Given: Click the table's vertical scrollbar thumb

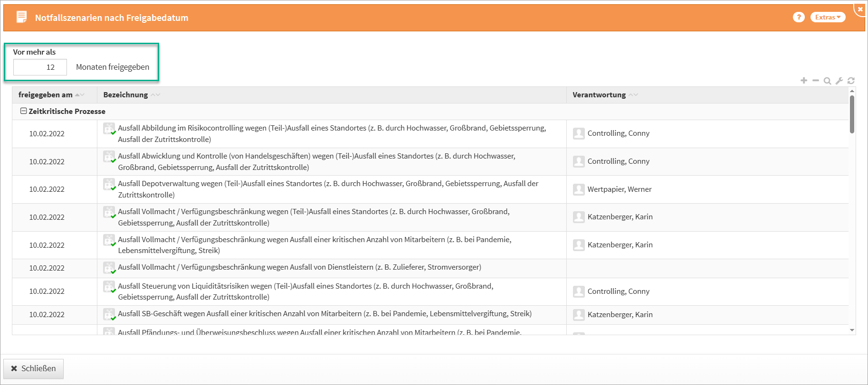Looking at the screenshot, I should 852,114.
